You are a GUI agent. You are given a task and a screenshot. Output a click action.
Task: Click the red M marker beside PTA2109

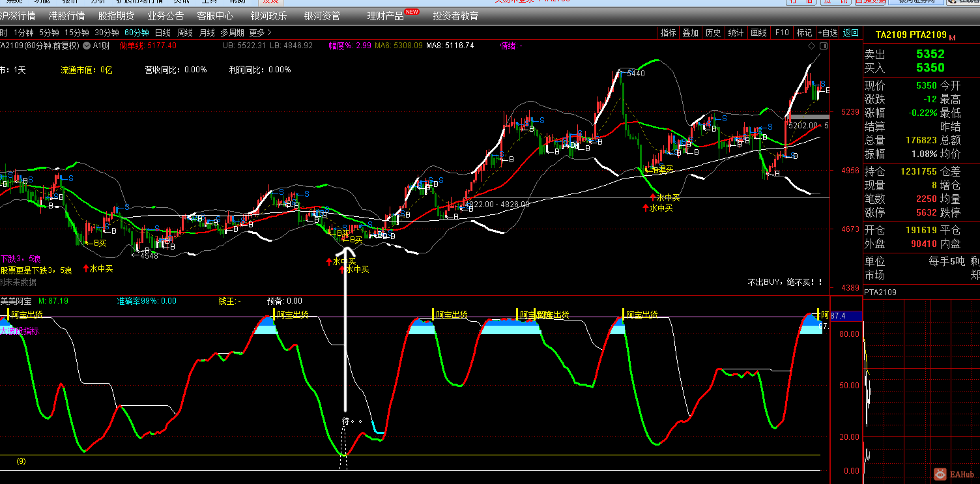coord(952,38)
